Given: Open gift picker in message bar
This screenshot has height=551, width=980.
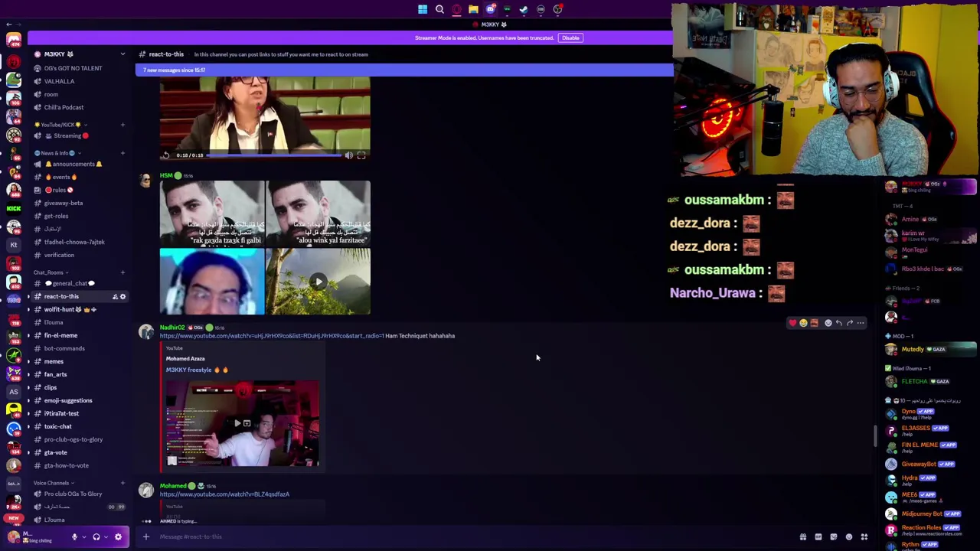Looking at the screenshot, I should click(803, 537).
